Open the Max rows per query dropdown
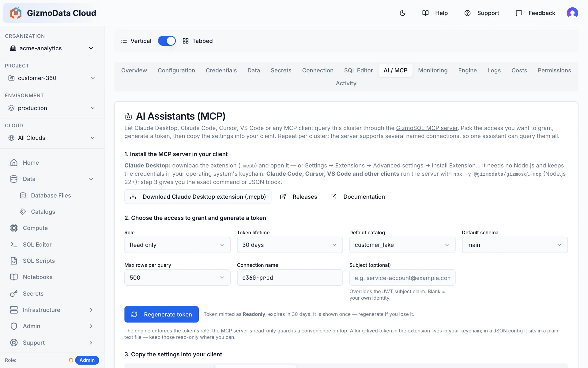Image resolution: width=588 pixels, height=368 pixels. click(177, 278)
